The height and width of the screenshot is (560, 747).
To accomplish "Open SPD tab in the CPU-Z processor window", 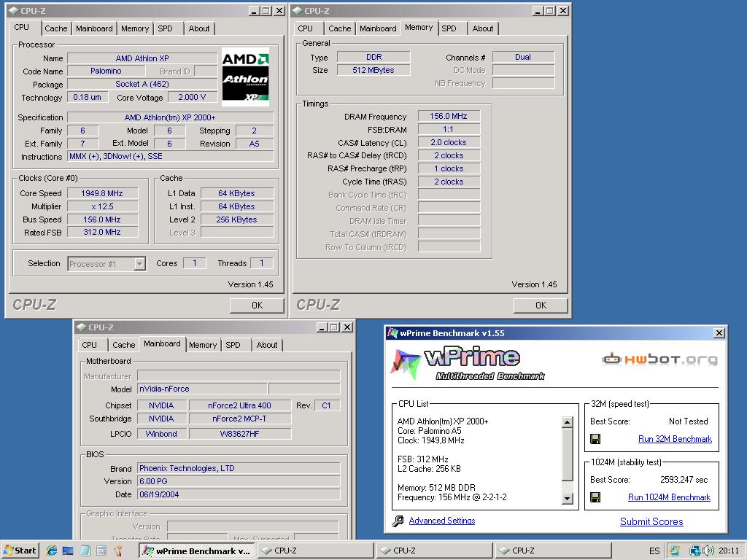I will [166, 28].
